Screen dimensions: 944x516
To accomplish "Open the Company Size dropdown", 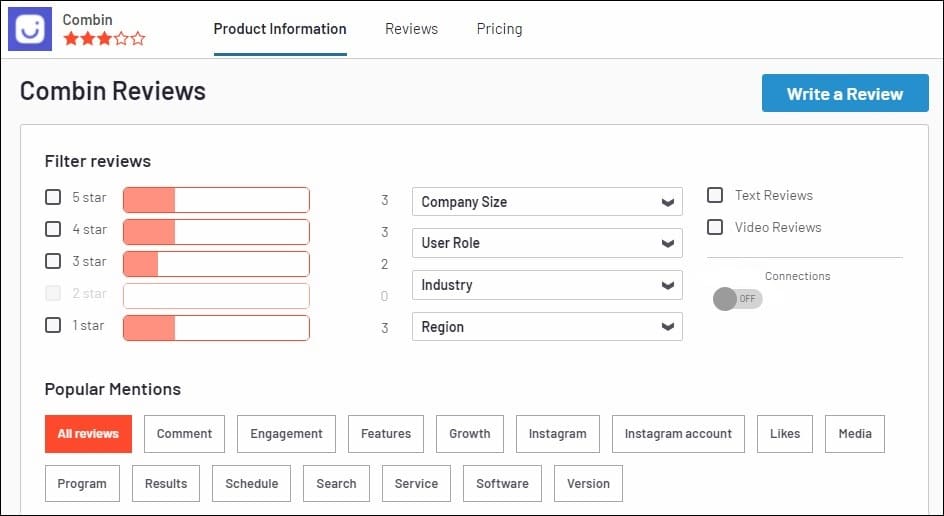I will [547, 202].
